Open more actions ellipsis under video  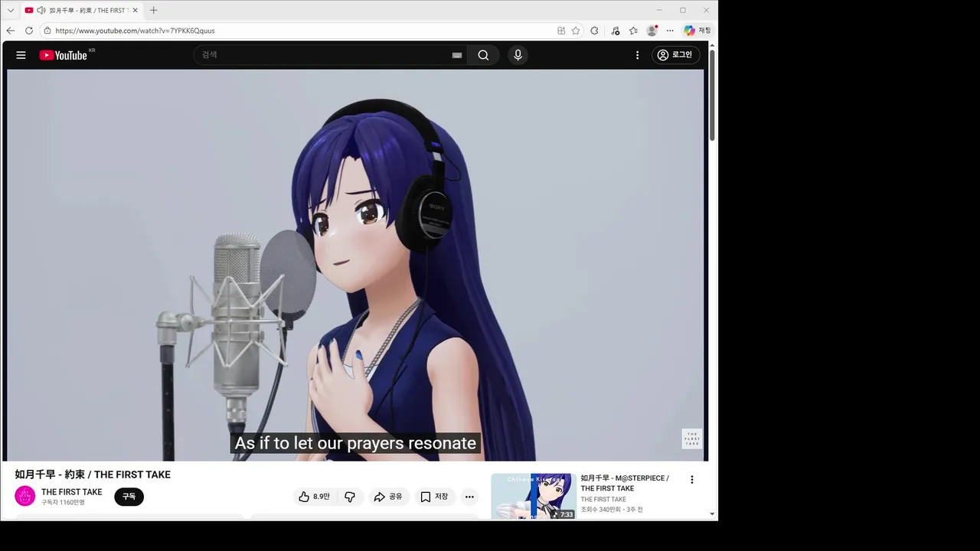pos(469,497)
